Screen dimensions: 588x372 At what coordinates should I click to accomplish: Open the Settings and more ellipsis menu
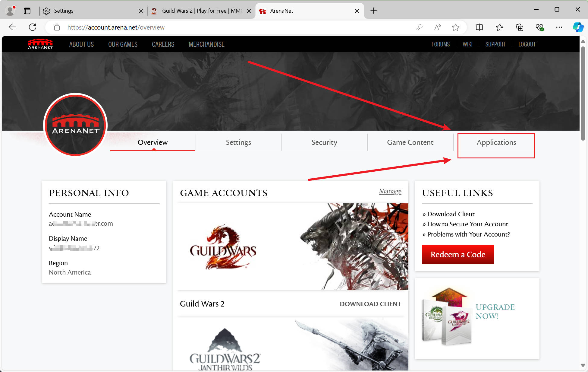tap(559, 27)
